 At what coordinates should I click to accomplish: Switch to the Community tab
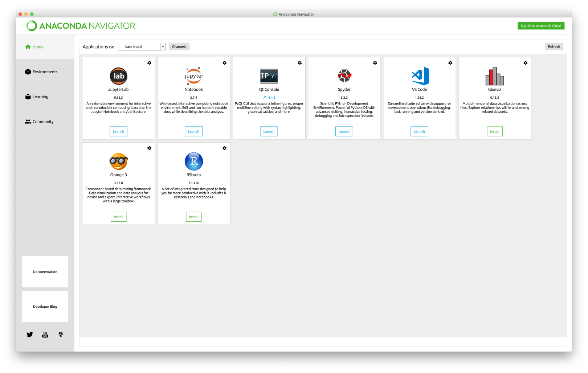(x=45, y=122)
